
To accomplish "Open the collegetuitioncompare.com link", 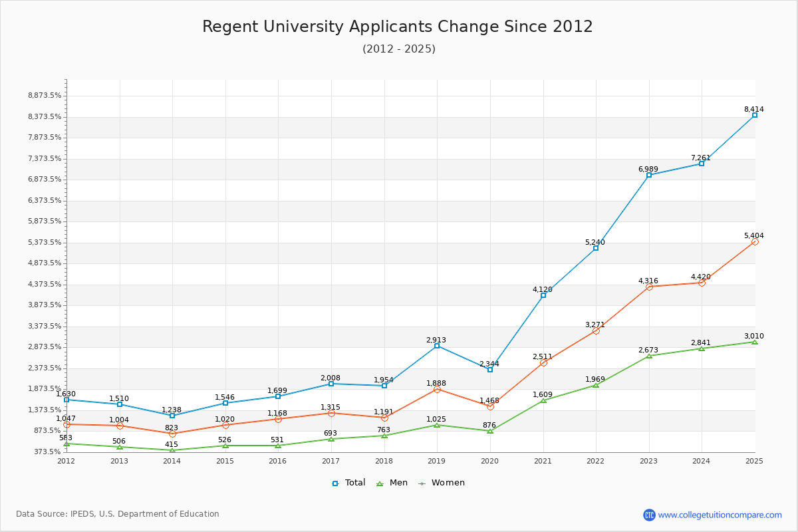I will pos(720,515).
